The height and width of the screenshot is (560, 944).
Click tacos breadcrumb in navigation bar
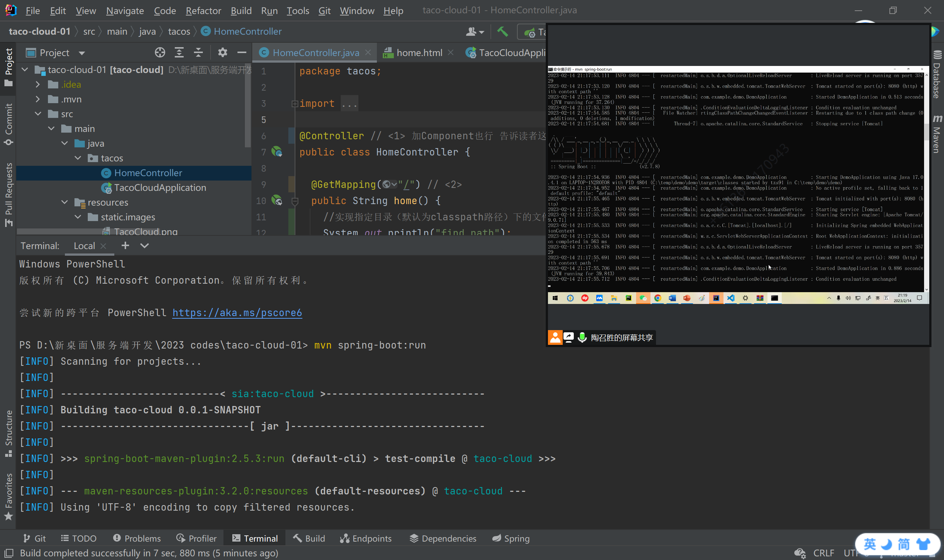pos(179,31)
